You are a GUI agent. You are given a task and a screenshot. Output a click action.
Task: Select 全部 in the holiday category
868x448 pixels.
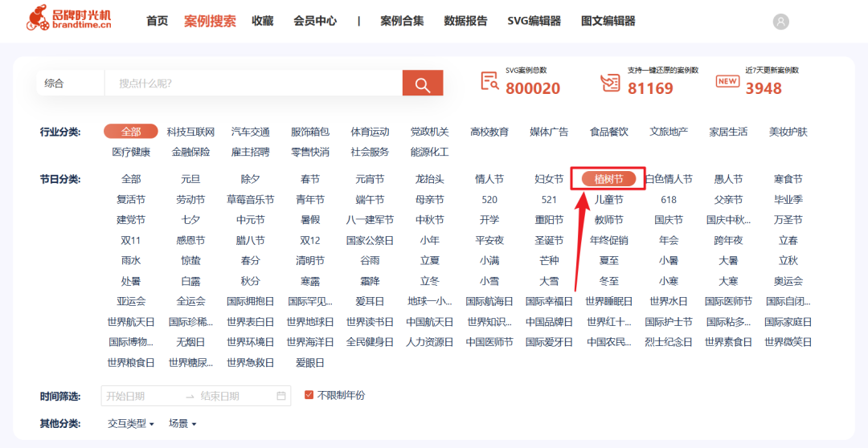(x=131, y=179)
